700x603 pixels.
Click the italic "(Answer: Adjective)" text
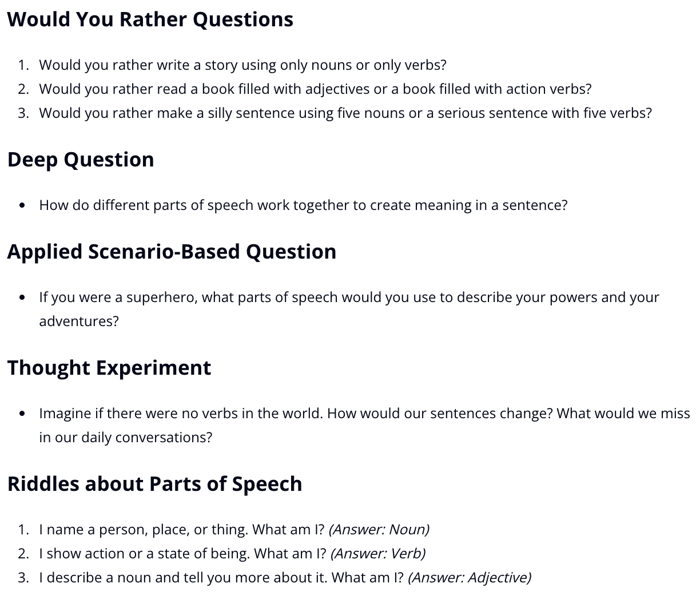tap(470, 578)
